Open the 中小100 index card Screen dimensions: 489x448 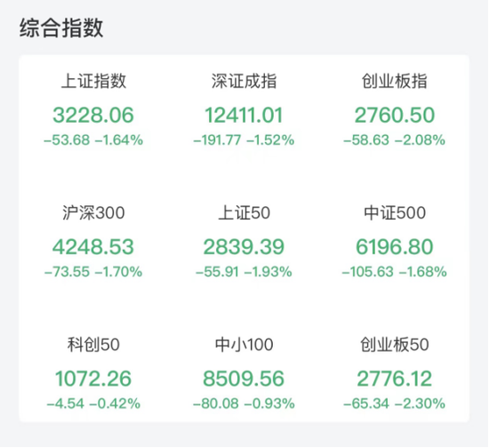[244, 373]
